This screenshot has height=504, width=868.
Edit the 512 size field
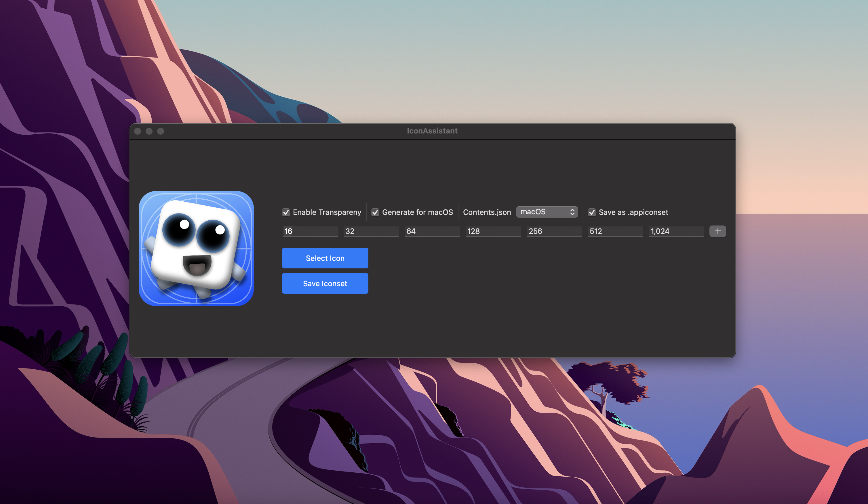tap(615, 231)
